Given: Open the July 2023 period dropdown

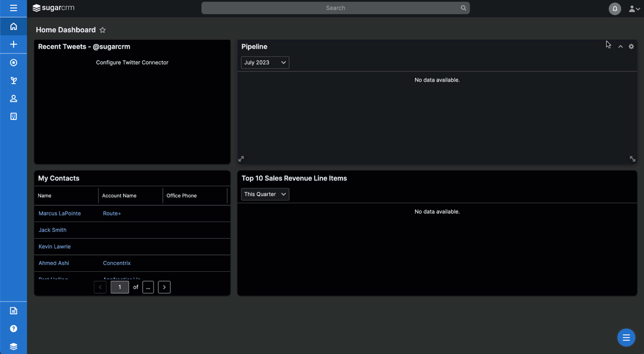Looking at the screenshot, I should point(265,63).
